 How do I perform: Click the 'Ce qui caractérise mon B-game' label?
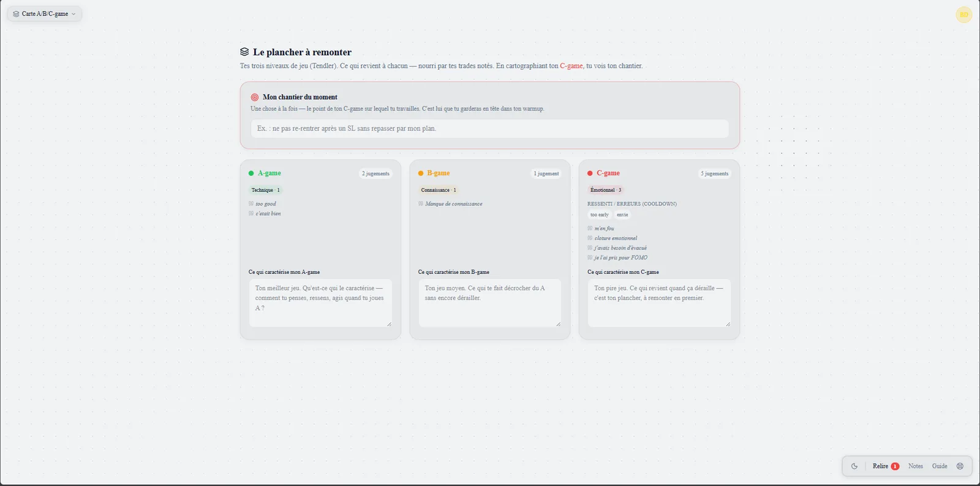coord(454,272)
